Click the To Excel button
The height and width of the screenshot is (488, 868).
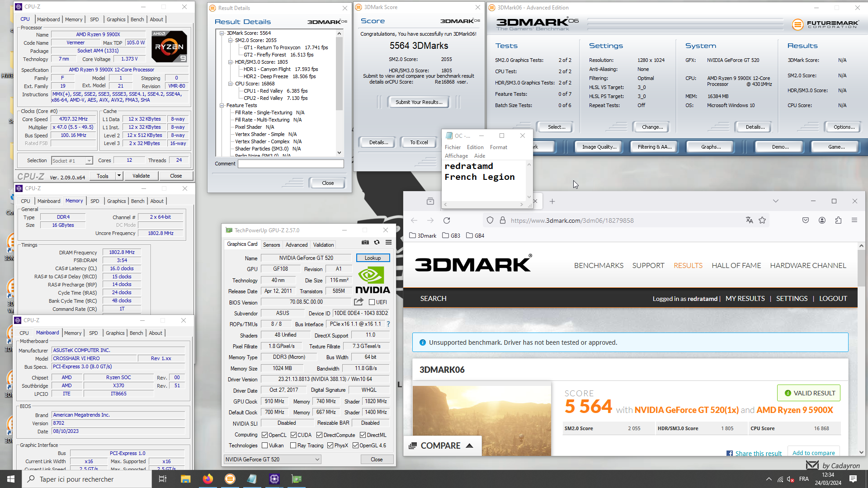tap(419, 142)
